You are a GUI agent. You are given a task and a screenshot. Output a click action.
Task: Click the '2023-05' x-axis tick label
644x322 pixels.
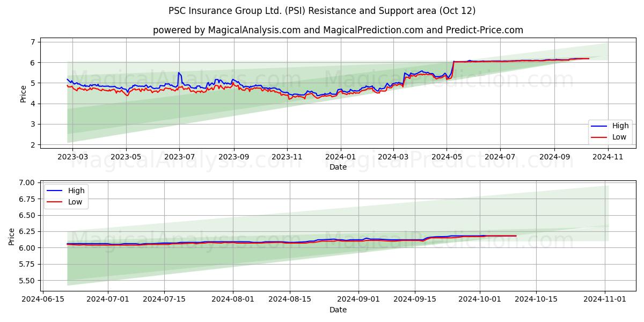pos(126,156)
